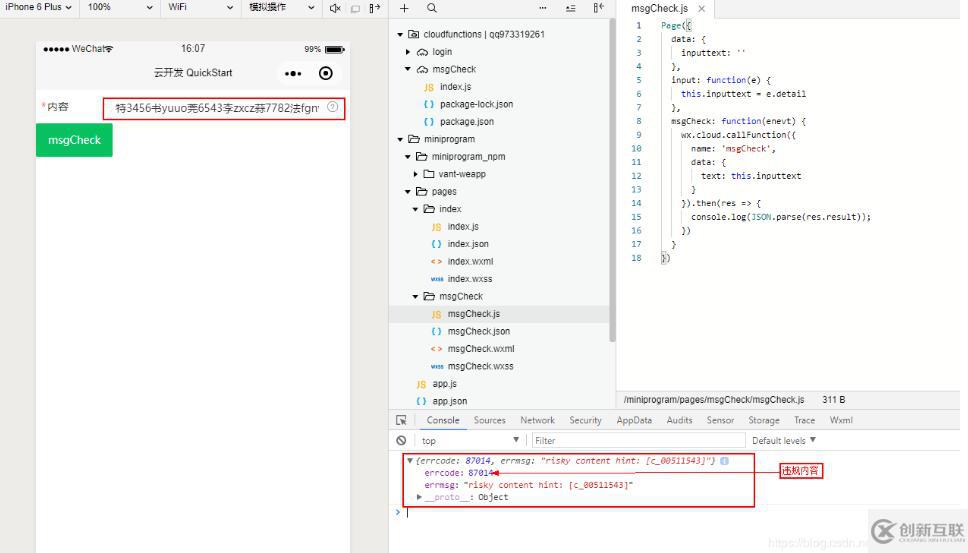Select msgCheck.js in file tree
The width and height of the screenshot is (968, 553).
[474, 314]
